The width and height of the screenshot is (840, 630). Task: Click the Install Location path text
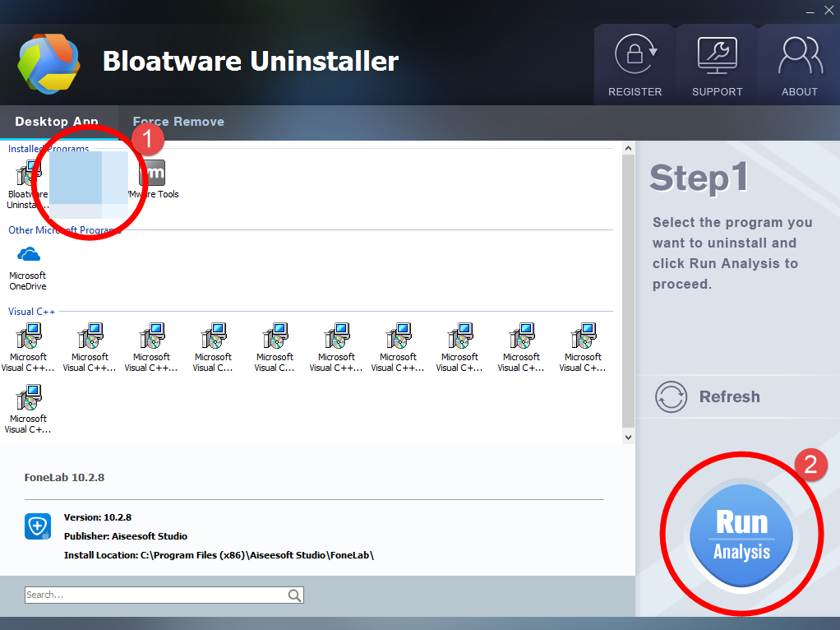tap(219, 555)
